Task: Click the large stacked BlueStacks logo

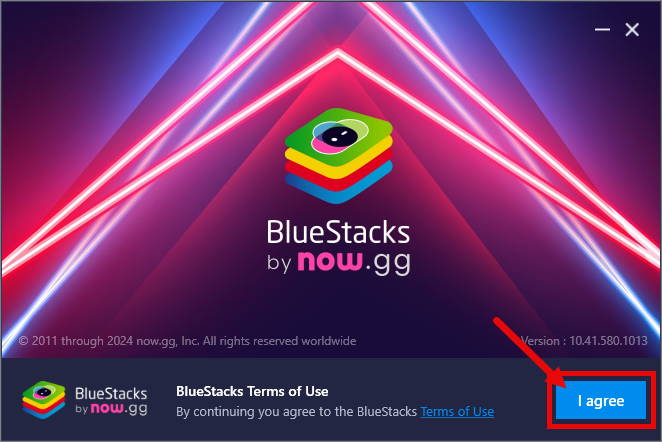Action: [x=339, y=156]
